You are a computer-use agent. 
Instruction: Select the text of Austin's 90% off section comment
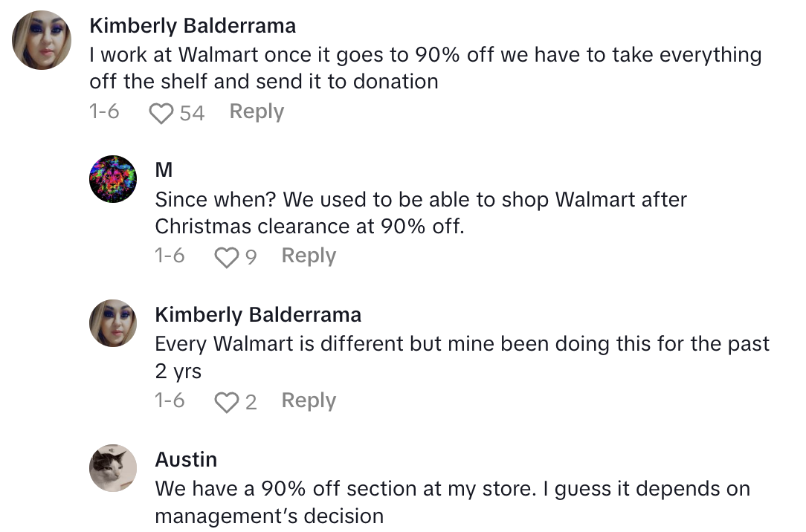click(452, 502)
